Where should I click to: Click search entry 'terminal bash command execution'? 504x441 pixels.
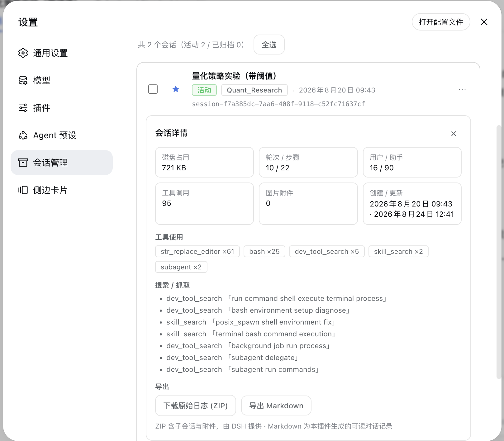(x=251, y=334)
